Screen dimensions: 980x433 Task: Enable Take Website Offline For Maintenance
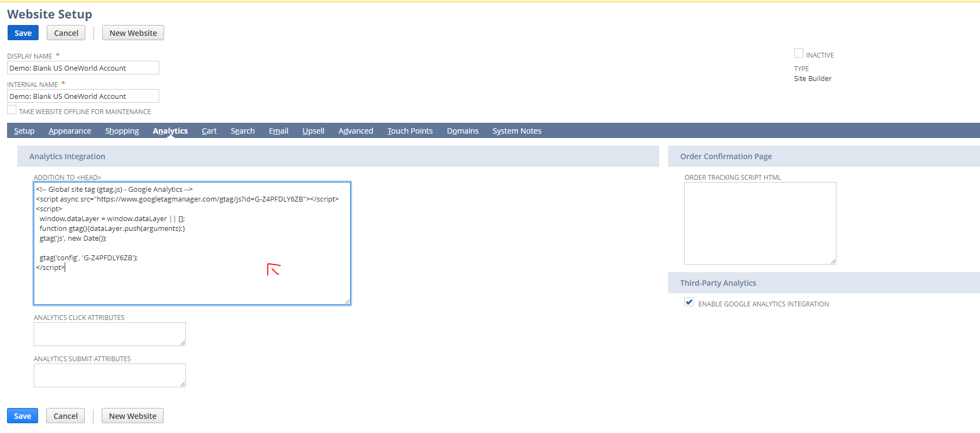(x=11, y=110)
